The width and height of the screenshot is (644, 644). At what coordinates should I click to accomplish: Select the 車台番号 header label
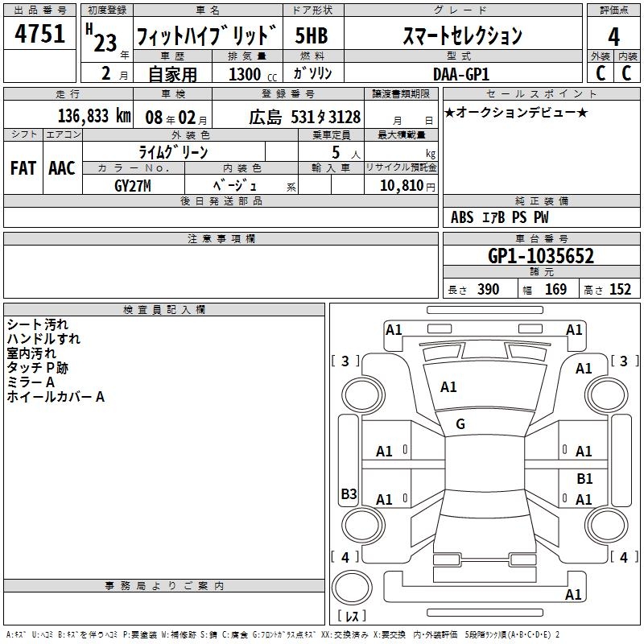click(x=542, y=238)
